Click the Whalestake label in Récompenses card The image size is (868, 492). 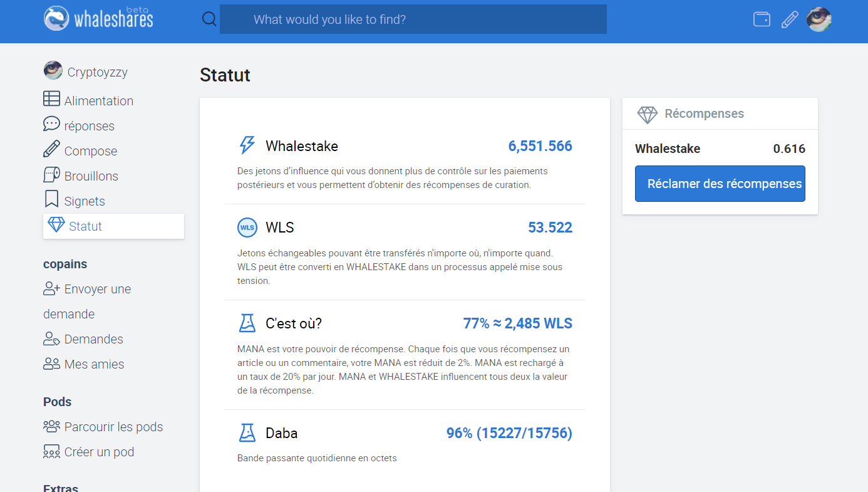[x=668, y=149]
